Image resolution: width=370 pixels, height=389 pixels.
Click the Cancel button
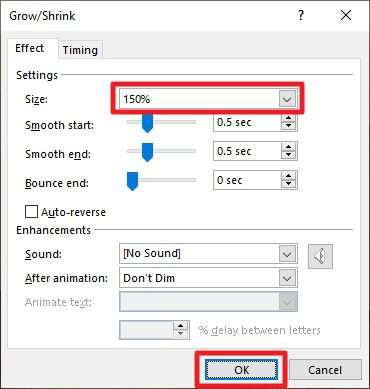(325, 370)
